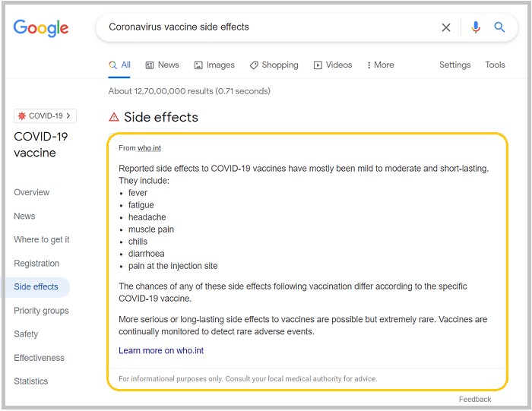Image resolution: width=532 pixels, height=411 pixels.
Task: Click the red warning triangle beside Side effects
Action: pyautogui.click(x=114, y=117)
